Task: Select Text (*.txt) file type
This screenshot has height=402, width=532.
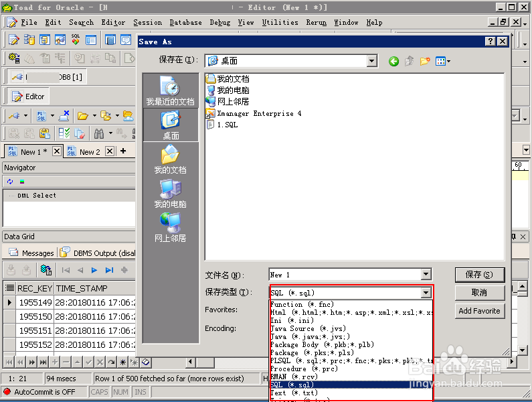Action: tap(351, 393)
